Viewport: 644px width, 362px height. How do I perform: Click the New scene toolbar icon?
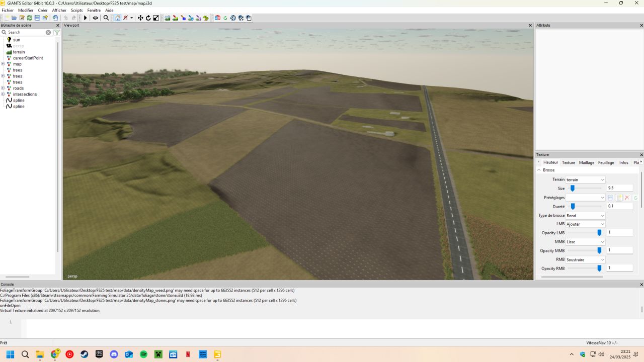pyautogui.click(x=7, y=18)
